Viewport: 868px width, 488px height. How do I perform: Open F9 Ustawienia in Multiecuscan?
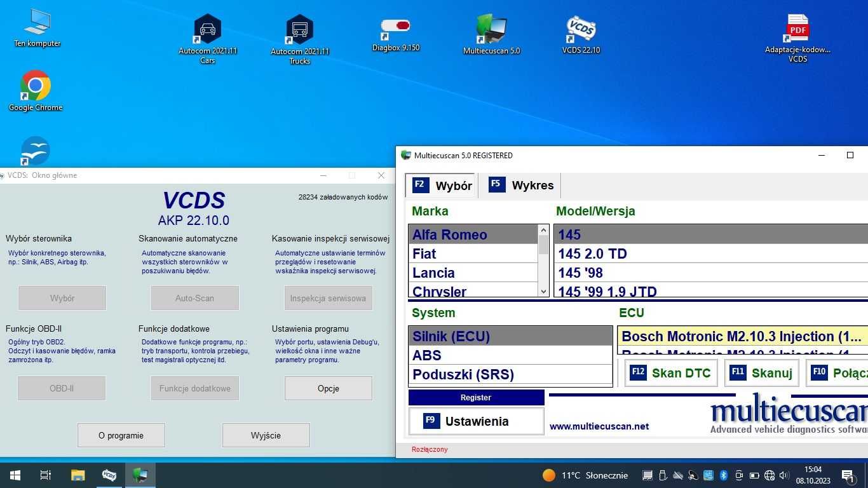point(476,421)
